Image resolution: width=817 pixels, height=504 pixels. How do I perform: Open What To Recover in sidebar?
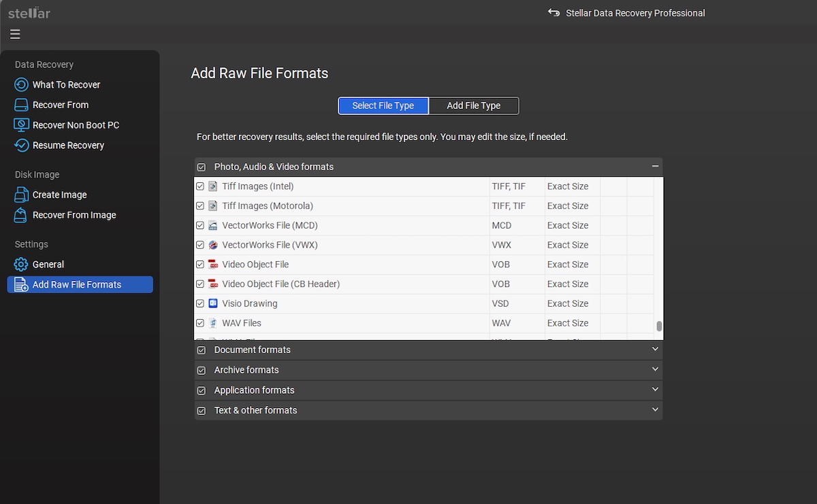[66, 85]
